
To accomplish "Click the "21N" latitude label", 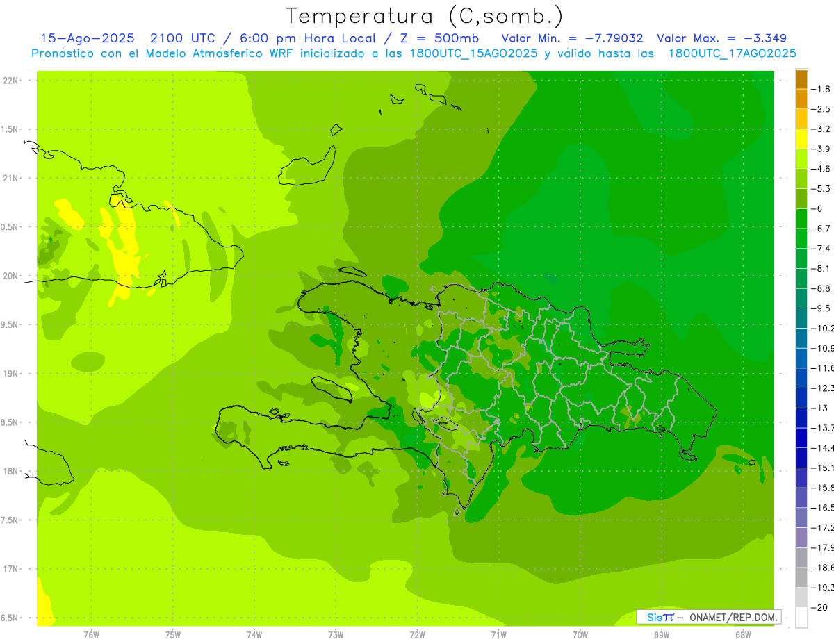I will pyautogui.click(x=10, y=178).
